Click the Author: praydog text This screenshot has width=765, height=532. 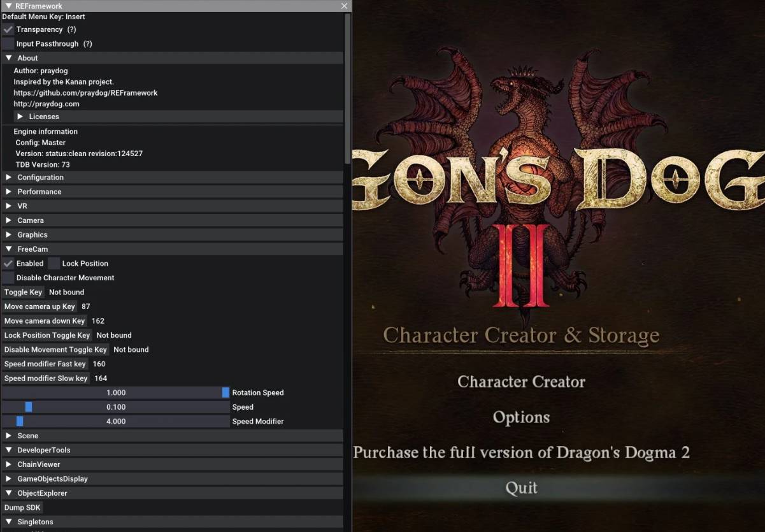pos(41,71)
